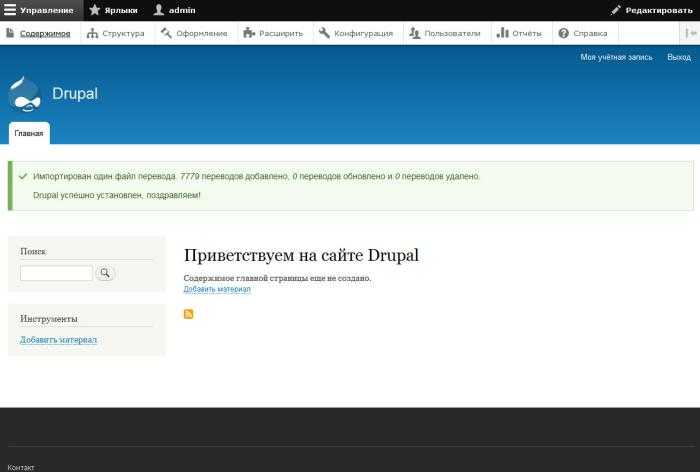Screen dimensions: 700x472
Task: Click the Управление toolbar label
Action: 46,10
